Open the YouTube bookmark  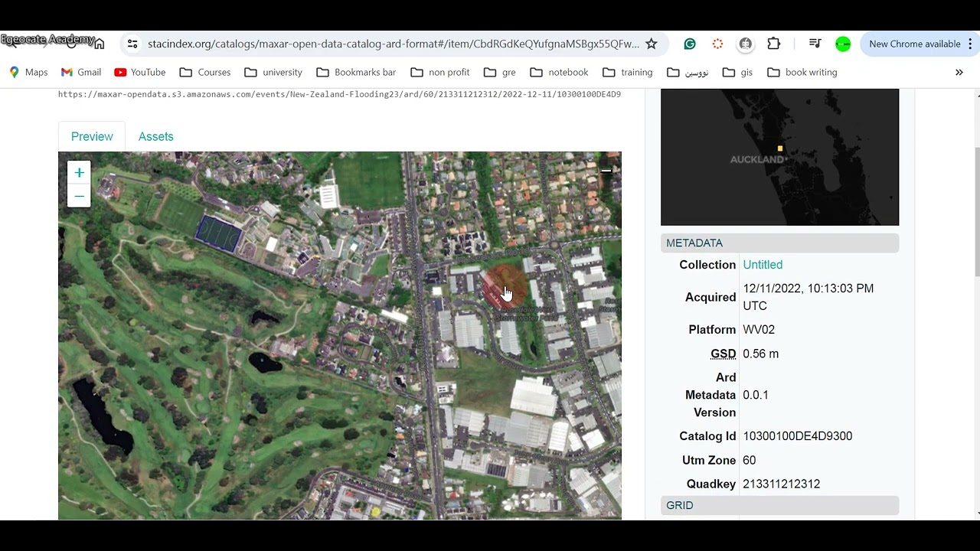coord(140,73)
